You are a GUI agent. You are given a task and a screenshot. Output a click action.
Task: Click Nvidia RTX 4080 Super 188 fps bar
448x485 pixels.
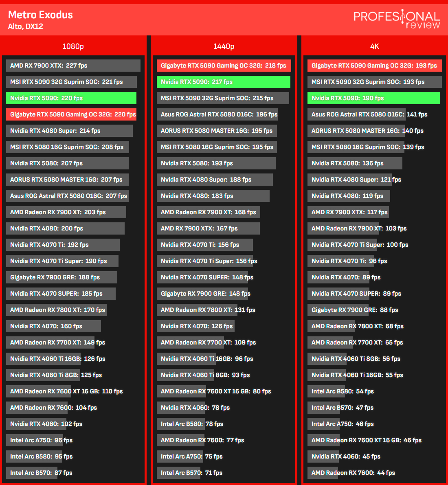coord(215,180)
